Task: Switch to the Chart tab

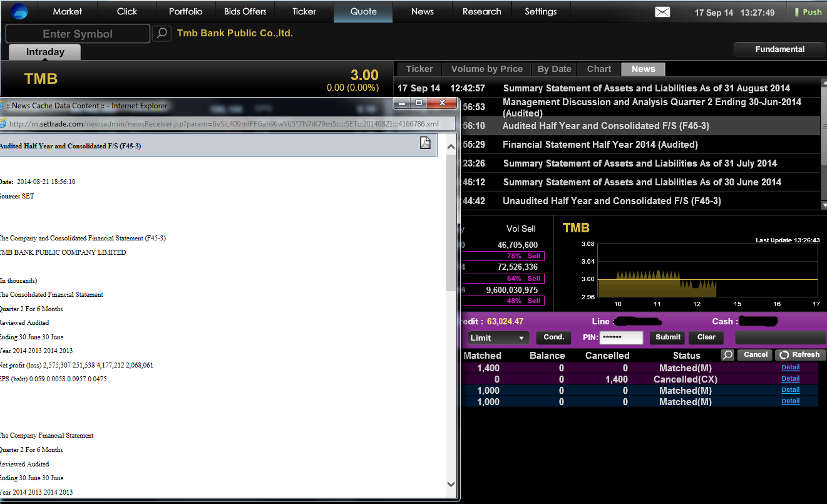Action: click(599, 69)
